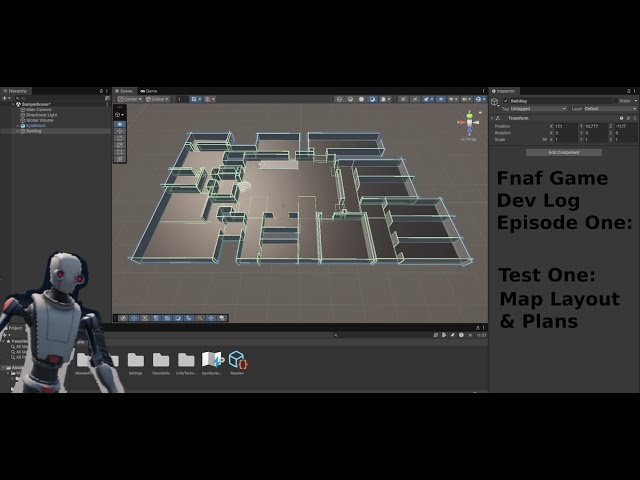Screen dimensions: 640x480
Task: Click the Hierarchy search field
Action: click(x=59, y=98)
